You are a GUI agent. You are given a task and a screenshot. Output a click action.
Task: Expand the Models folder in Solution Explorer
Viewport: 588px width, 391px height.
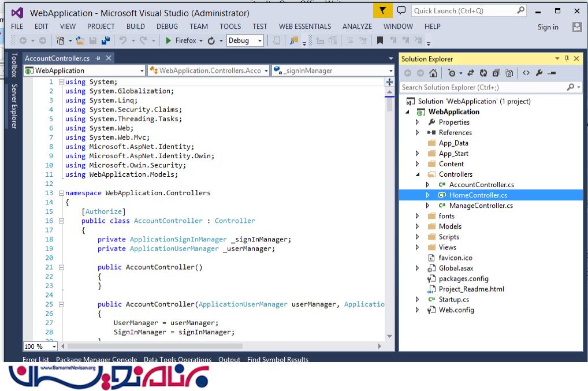(x=418, y=226)
